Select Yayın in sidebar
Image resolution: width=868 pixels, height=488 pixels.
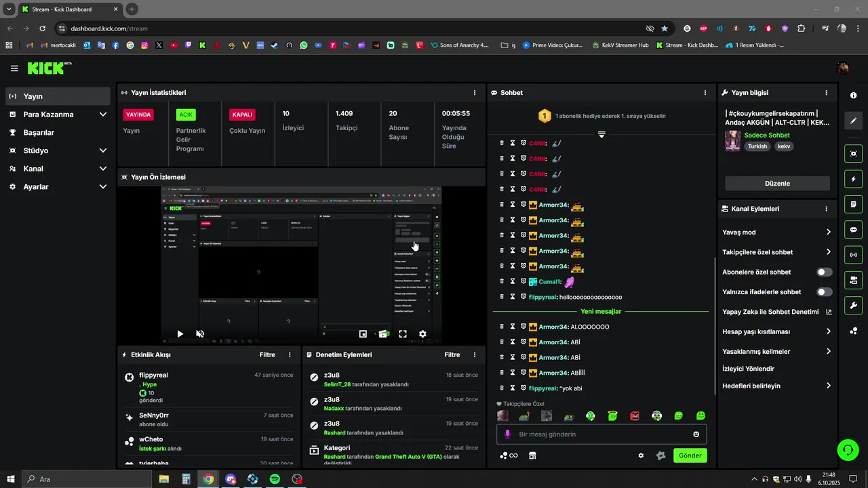58,96
